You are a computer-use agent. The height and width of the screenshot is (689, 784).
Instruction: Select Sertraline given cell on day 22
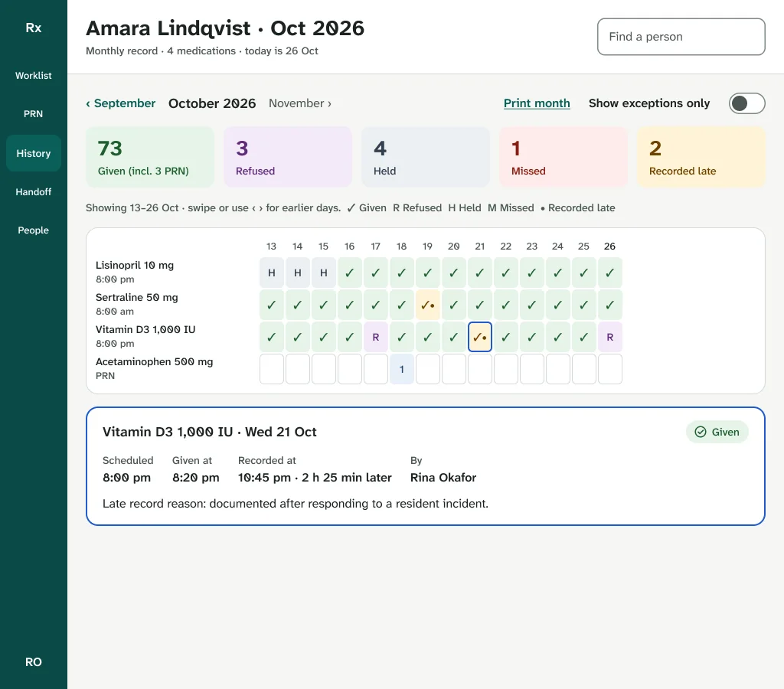click(506, 305)
